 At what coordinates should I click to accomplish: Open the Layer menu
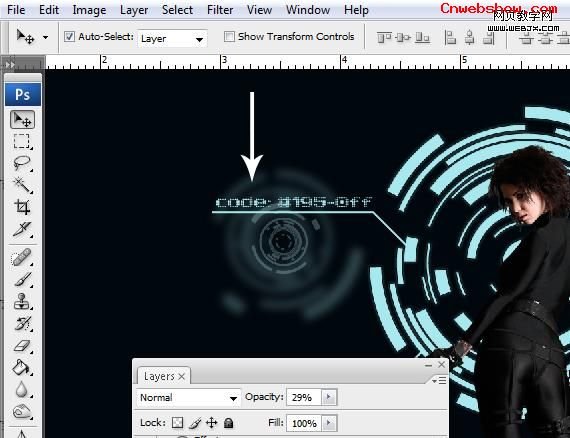coord(134,10)
